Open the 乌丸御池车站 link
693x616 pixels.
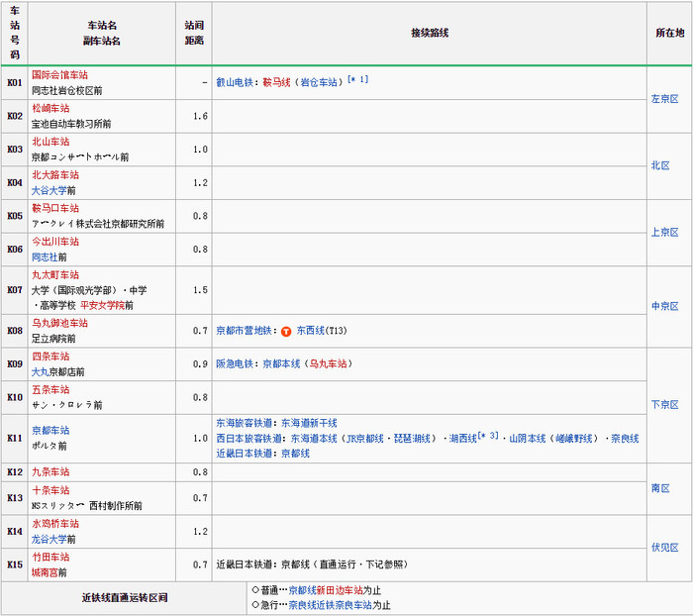pyautogui.click(x=59, y=323)
